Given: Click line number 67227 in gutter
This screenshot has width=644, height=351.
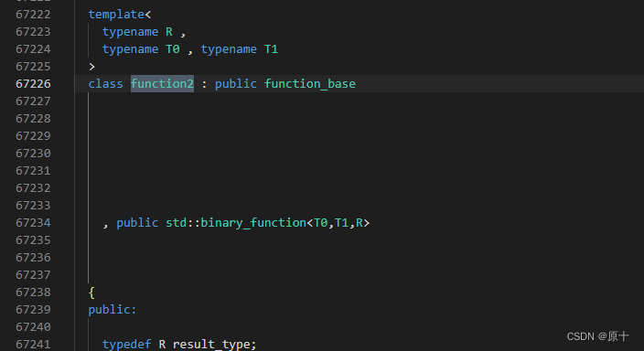Looking at the screenshot, I should click(x=33, y=101).
